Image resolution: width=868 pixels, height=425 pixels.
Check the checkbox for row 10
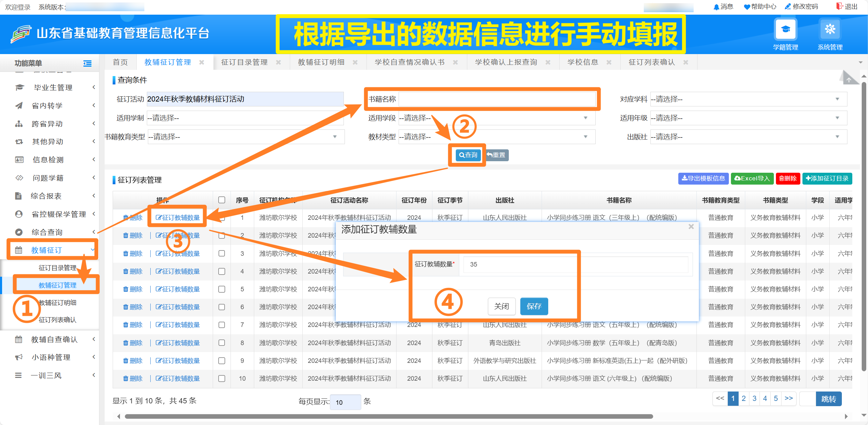(x=221, y=378)
